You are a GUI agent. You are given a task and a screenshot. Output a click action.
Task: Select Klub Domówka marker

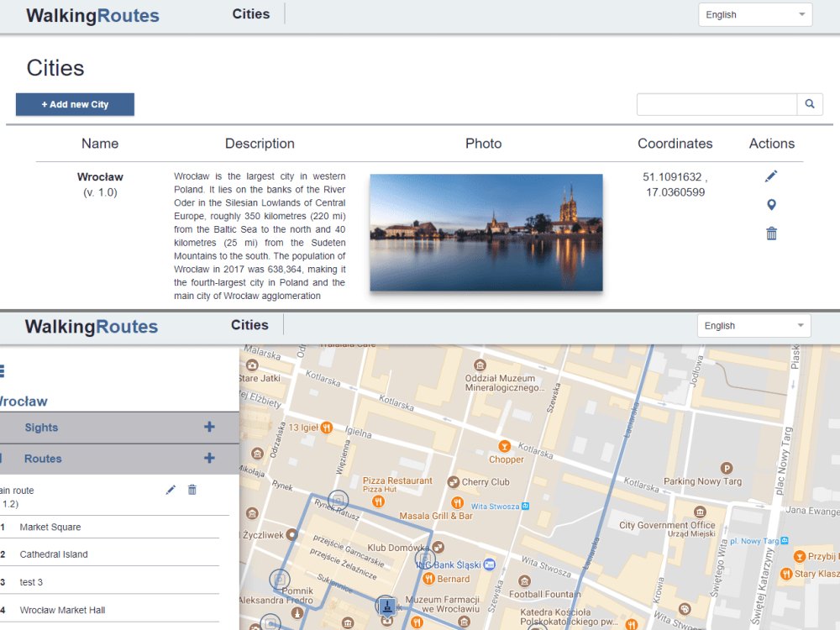point(438,547)
